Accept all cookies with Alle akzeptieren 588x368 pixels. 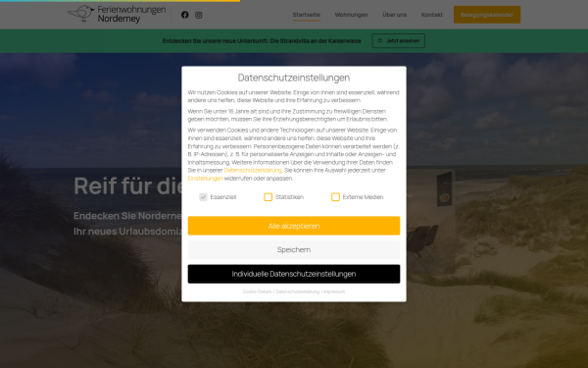point(294,226)
